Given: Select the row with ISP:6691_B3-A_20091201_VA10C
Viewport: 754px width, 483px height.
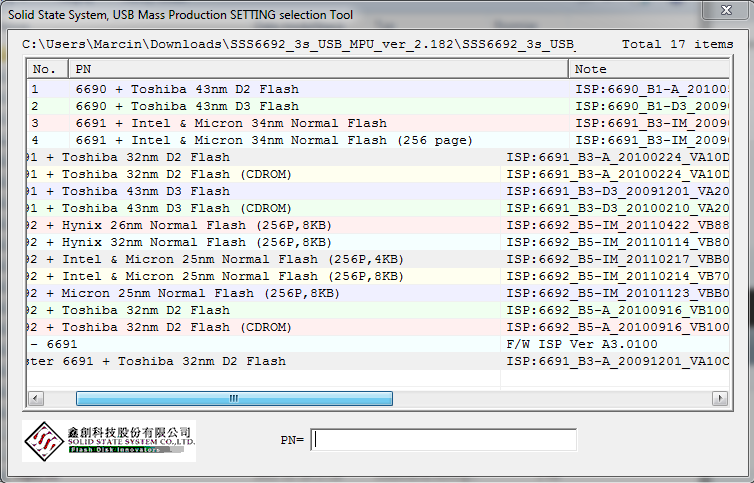Looking at the screenshot, I should click(x=378, y=361).
